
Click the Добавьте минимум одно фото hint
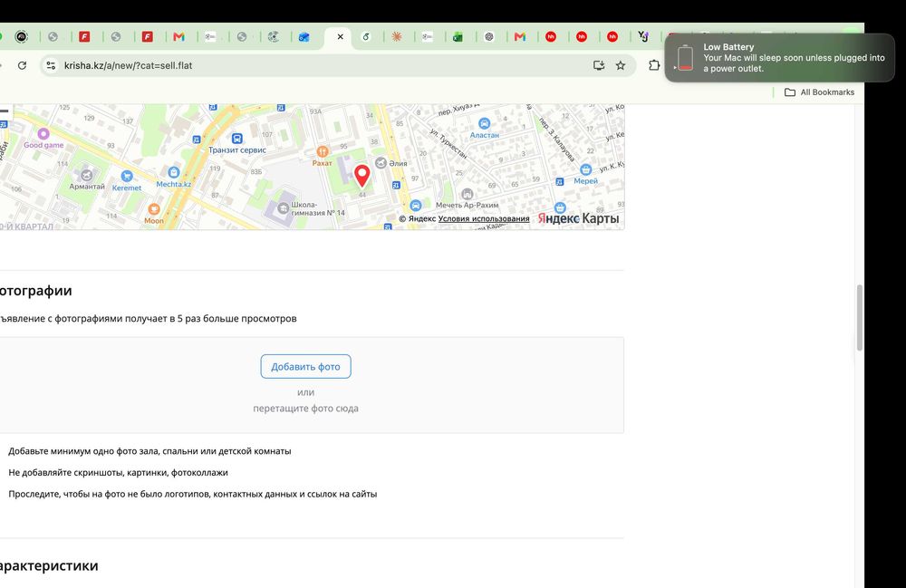click(x=149, y=451)
